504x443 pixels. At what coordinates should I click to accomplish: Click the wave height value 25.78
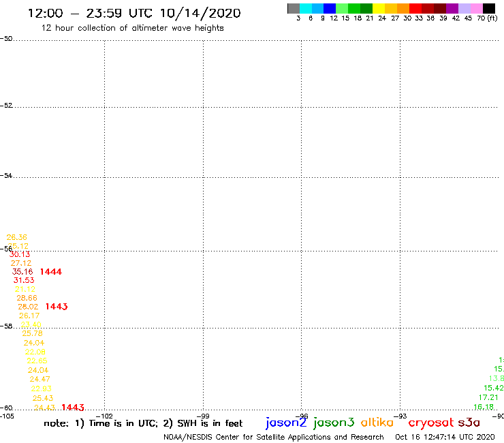32,333
